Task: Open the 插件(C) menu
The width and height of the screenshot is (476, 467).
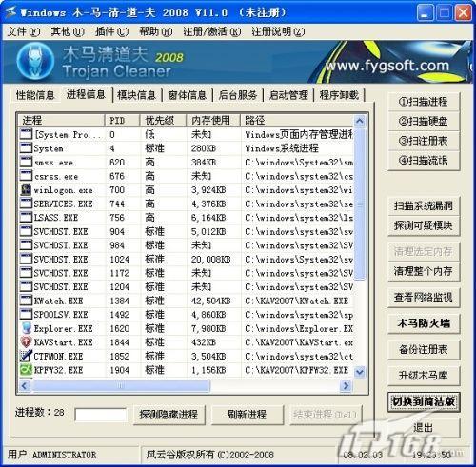Action: [x=111, y=31]
